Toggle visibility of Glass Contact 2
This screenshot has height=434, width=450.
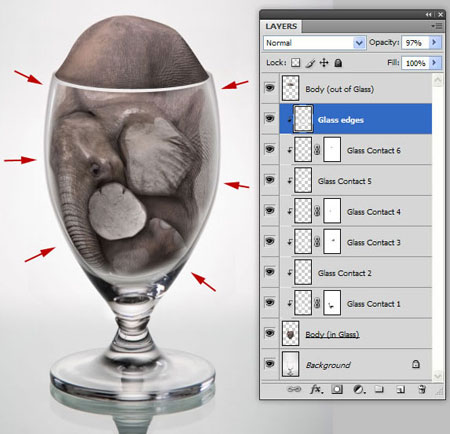click(x=270, y=272)
